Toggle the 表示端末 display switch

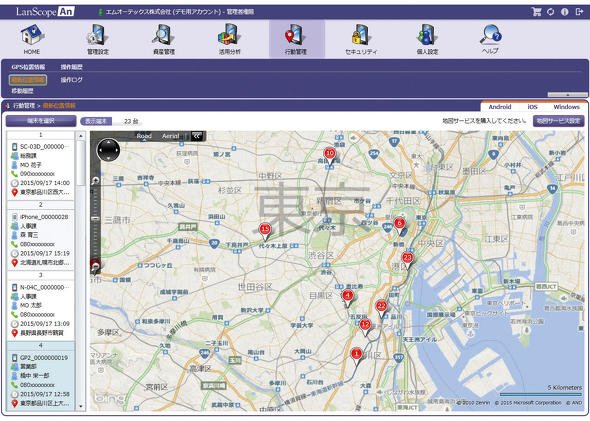coord(96,121)
